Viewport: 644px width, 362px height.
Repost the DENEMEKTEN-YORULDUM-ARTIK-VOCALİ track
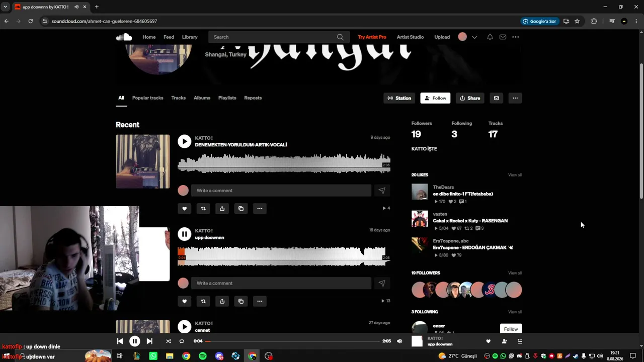click(x=203, y=208)
